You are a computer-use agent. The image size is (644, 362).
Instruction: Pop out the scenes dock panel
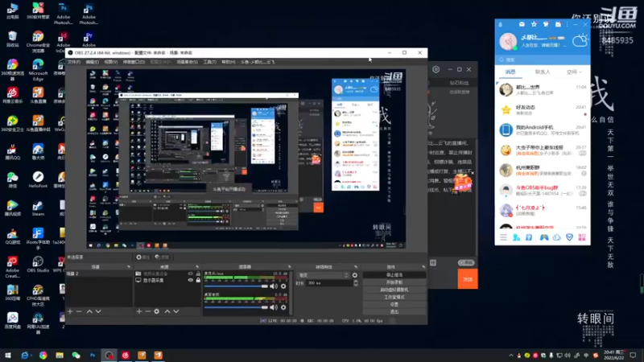(129, 267)
